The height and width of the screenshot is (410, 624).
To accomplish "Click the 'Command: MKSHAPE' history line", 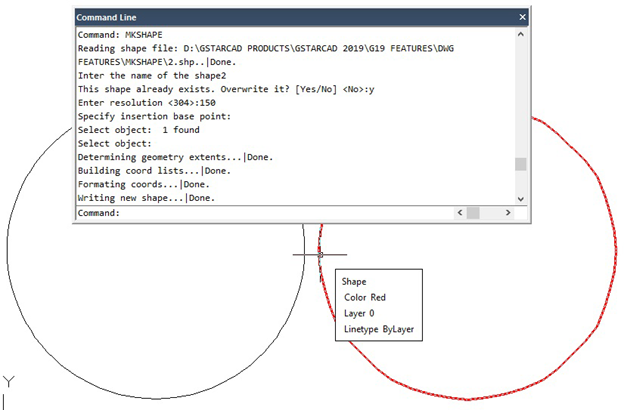I will (x=120, y=35).
